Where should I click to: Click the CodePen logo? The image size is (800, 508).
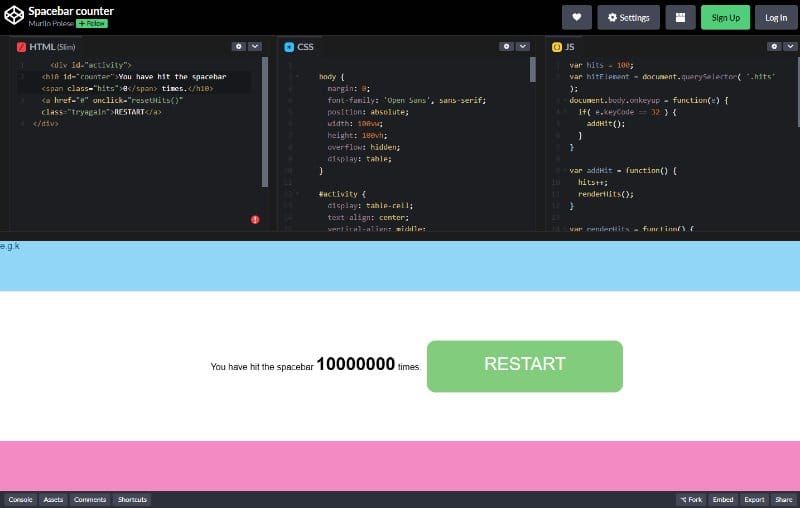(x=14, y=16)
